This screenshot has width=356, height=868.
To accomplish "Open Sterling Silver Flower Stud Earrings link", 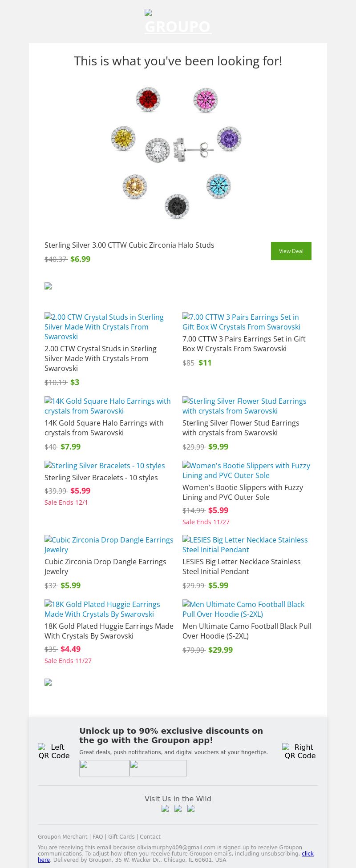I will pos(244,406).
